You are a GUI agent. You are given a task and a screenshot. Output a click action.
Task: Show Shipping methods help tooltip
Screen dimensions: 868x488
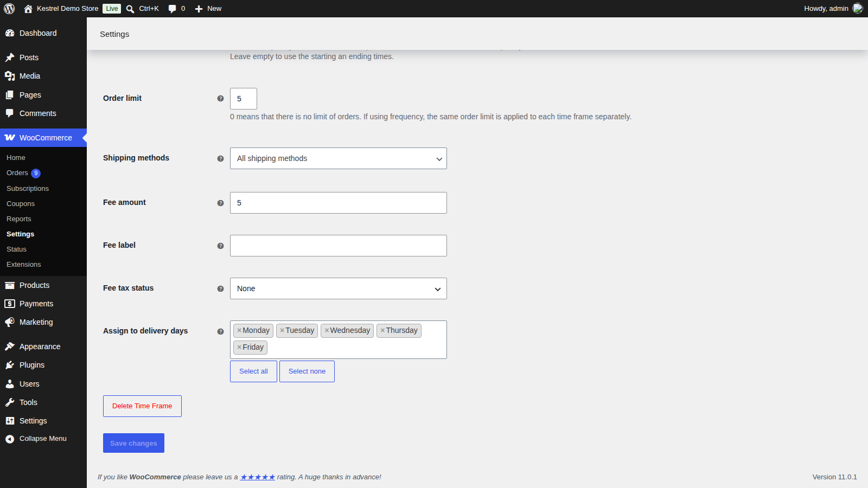click(x=220, y=159)
